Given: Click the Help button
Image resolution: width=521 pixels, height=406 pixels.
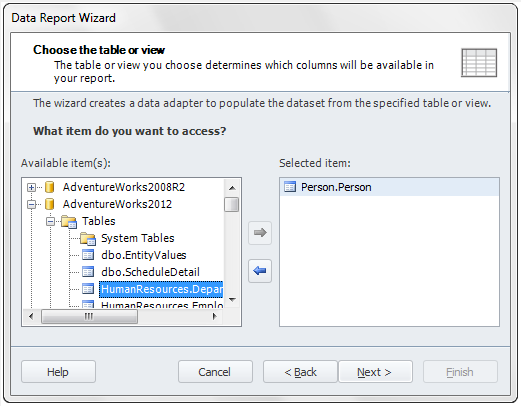Looking at the screenshot, I should (58, 372).
